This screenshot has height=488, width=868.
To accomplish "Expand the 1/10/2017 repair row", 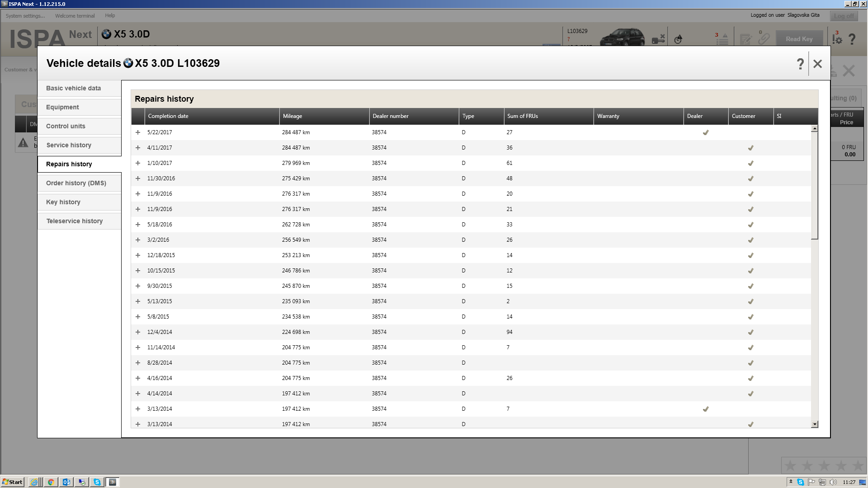I will (138, 163).
